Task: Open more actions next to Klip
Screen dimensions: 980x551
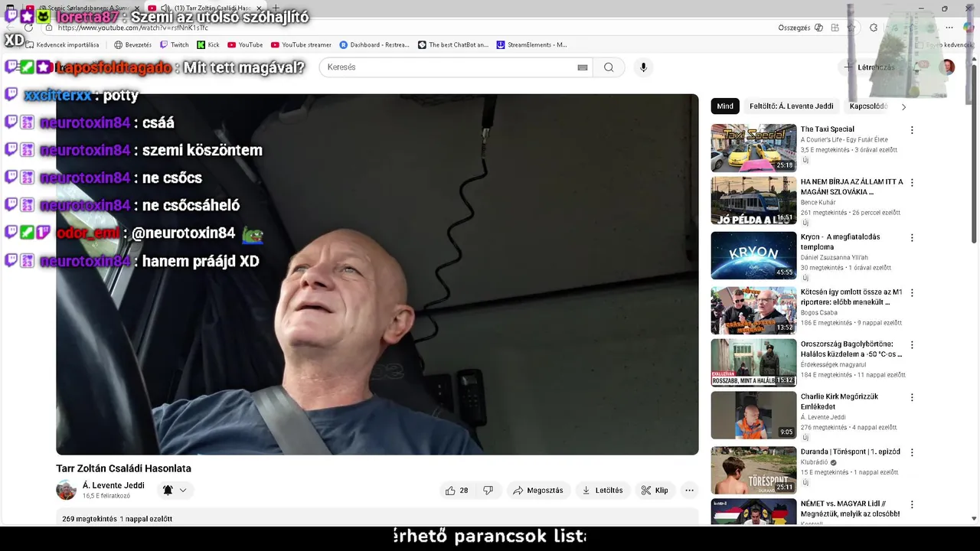Action: tap(689, 491)
